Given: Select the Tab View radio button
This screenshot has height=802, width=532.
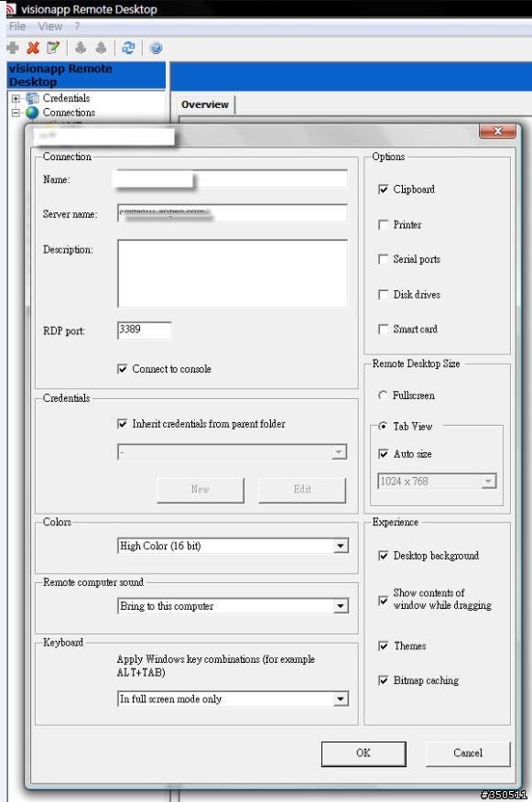Looking at the screenshot, I should tap(383, 426).
